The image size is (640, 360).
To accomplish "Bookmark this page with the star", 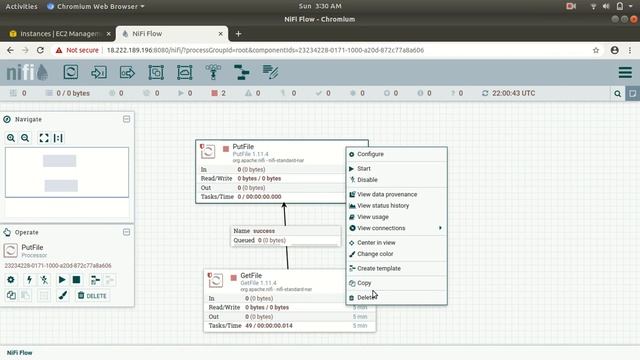I will (x=596, y=50).
